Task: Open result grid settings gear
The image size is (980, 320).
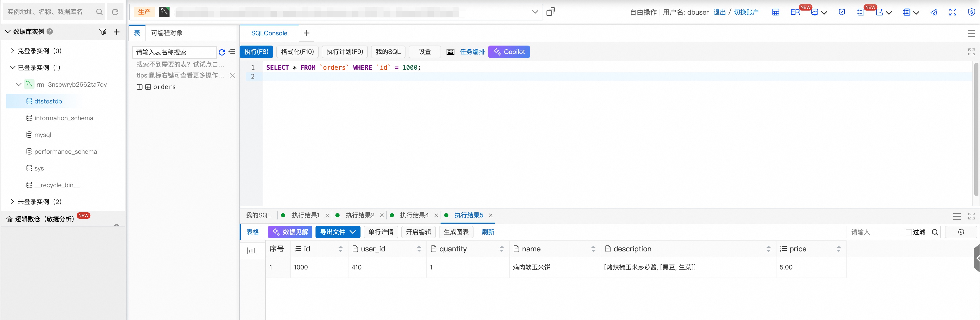Action: [961, 232]
